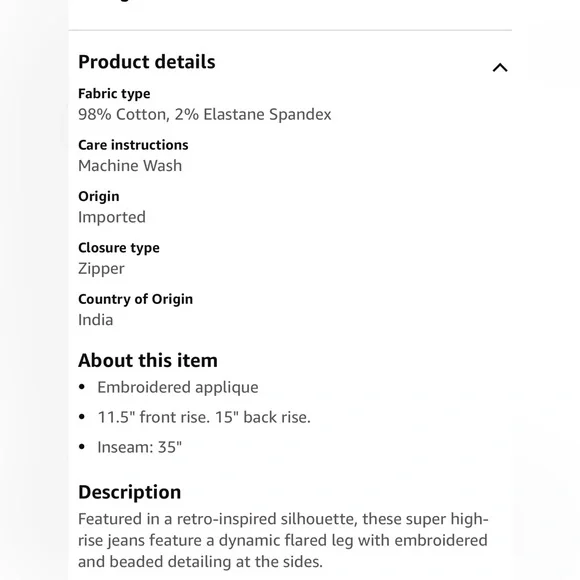Collapse the Product details section chevron
The height and width of the screenshot is (580, 580).
[500, 68]
